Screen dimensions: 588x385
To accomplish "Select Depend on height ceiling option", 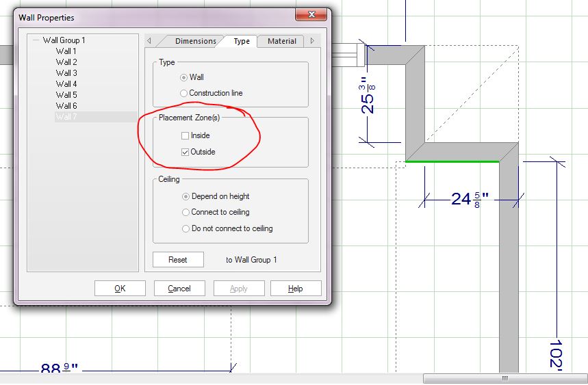I will click(186, 196).
